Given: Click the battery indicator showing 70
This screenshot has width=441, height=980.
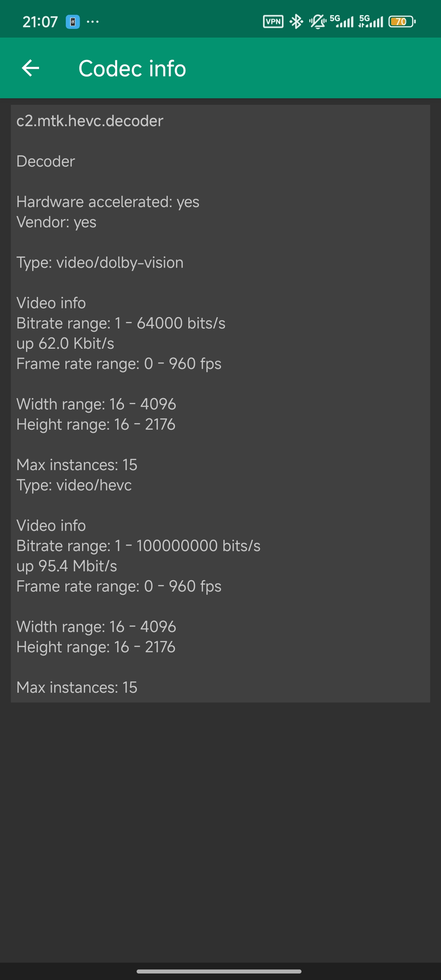Looking at the screenshot, I should coord(401,22).
